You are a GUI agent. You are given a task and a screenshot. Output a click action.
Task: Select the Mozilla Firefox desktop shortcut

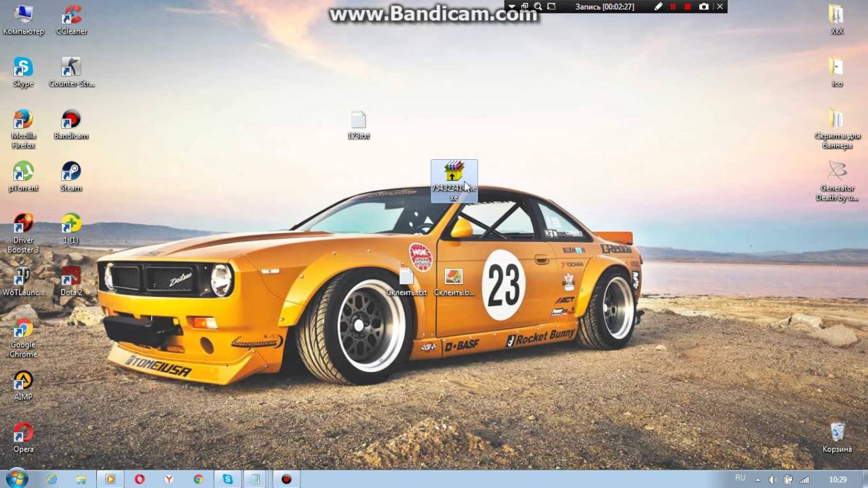point(23,129)
